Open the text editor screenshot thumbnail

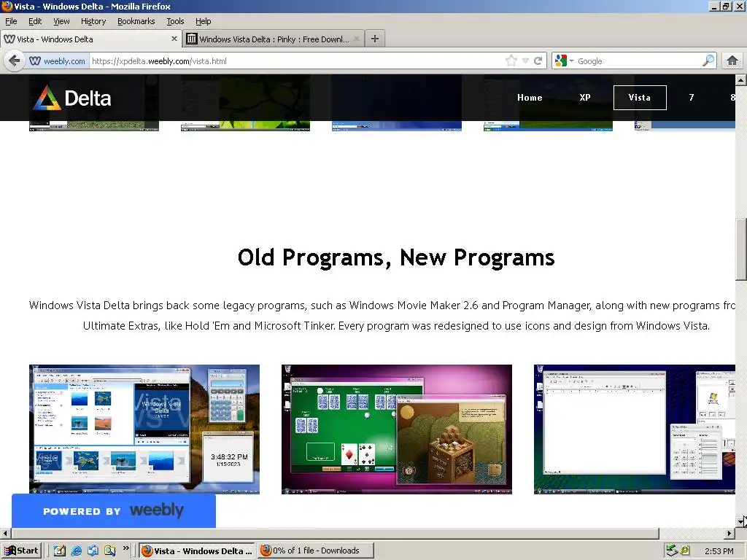coord(635,429)
